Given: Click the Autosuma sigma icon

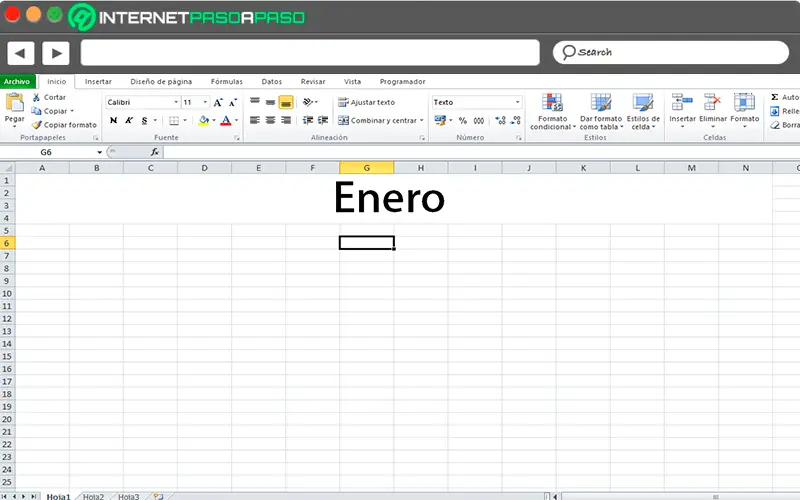Looking at the screenshot, I should click(774, 97).
